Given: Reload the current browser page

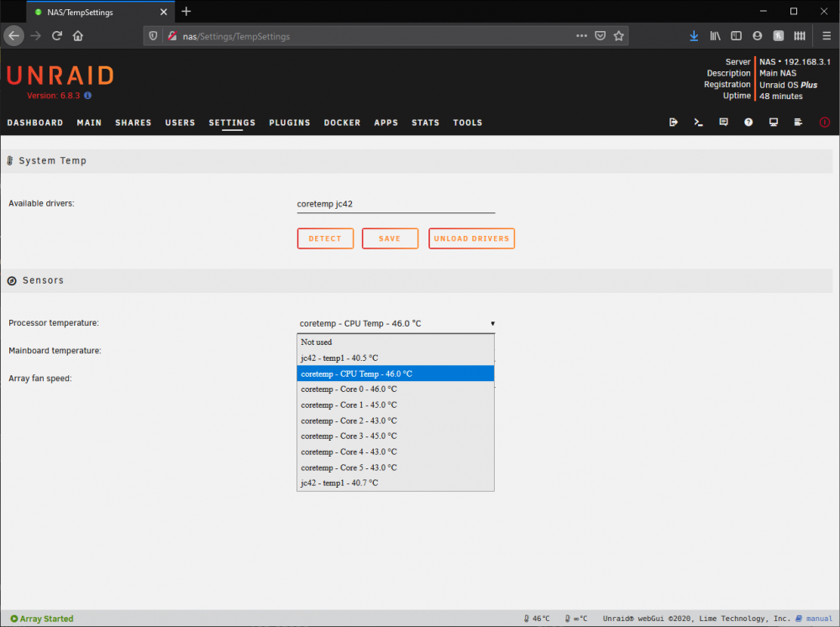Looking at the screenshot, I should tap(57, 36).
